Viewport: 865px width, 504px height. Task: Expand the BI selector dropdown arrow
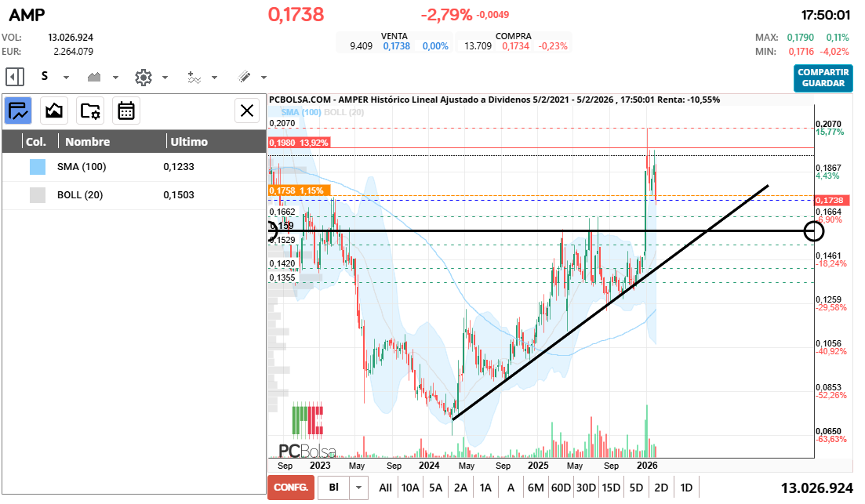click(359, 487)
